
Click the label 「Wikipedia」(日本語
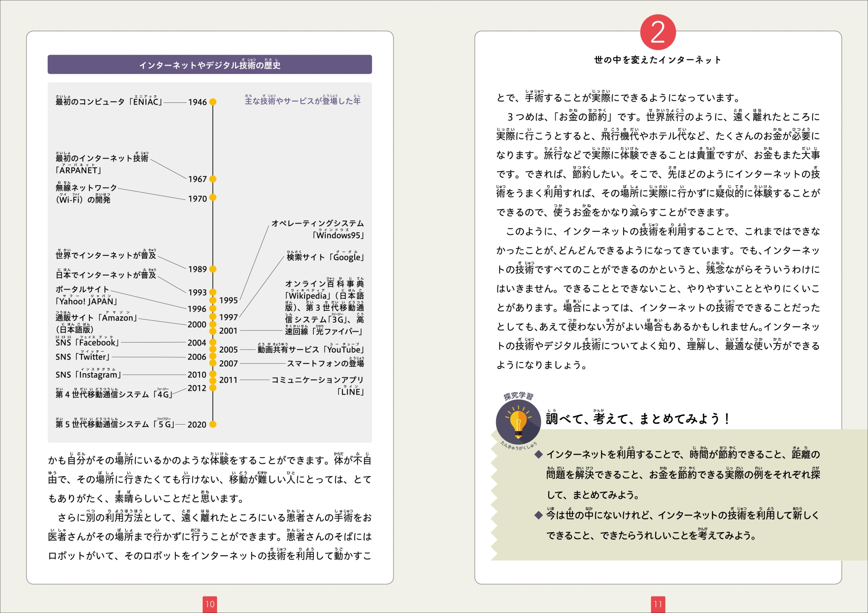(x=325, y=295)
